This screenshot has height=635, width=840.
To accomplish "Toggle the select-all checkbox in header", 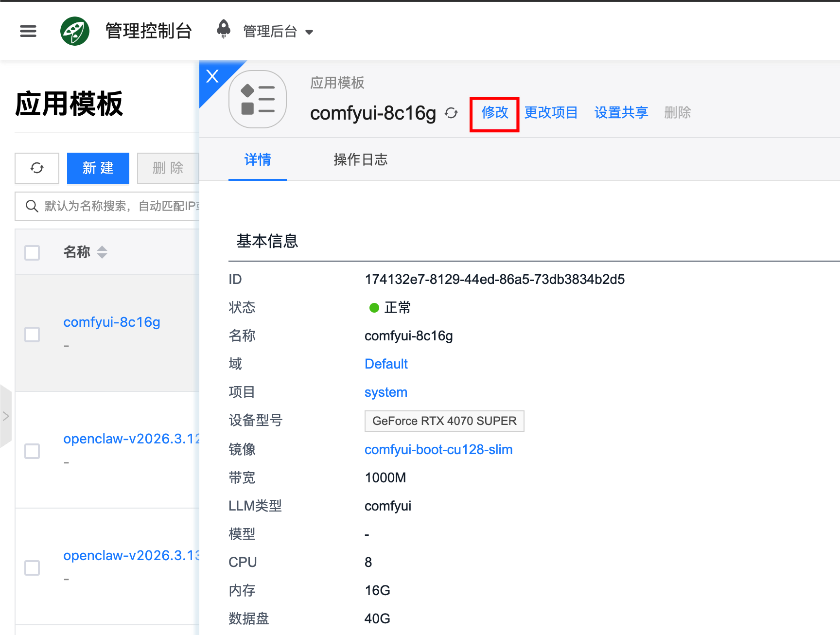I will pos(32,252).
